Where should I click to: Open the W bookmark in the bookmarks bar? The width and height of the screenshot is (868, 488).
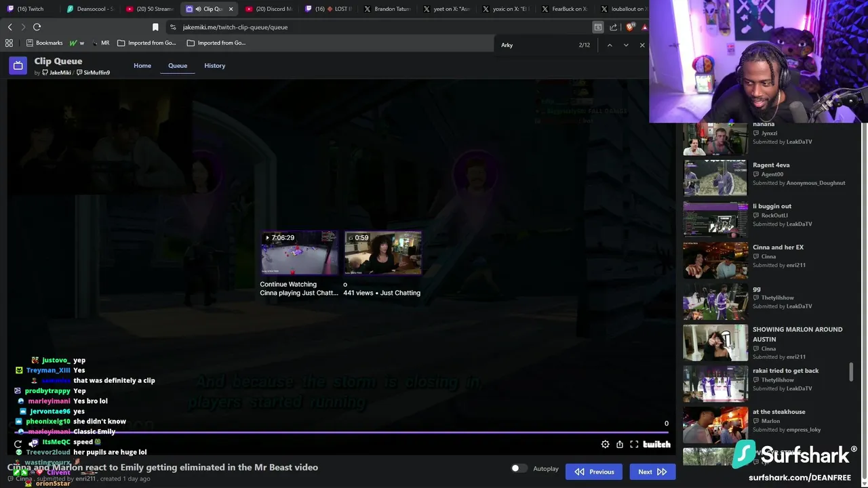[x=77, y=43]
